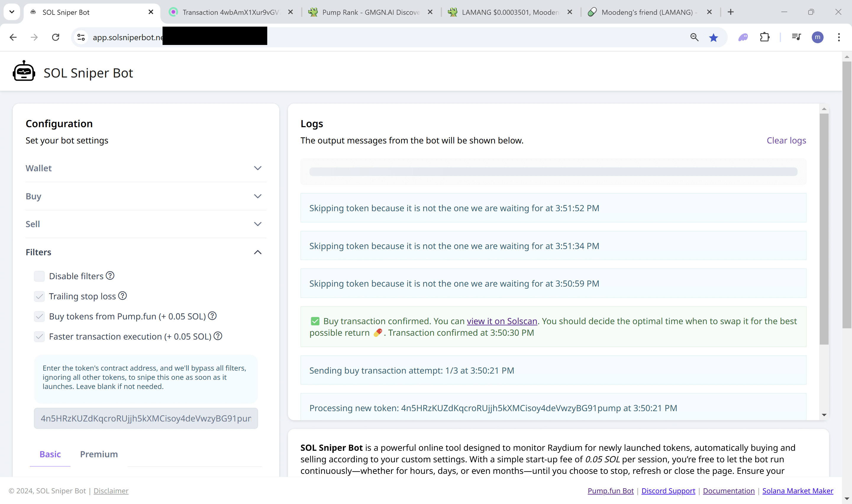Open the Extensions puzzle icon
Viewport: 852px width, 504px height.
coord(764,37)
